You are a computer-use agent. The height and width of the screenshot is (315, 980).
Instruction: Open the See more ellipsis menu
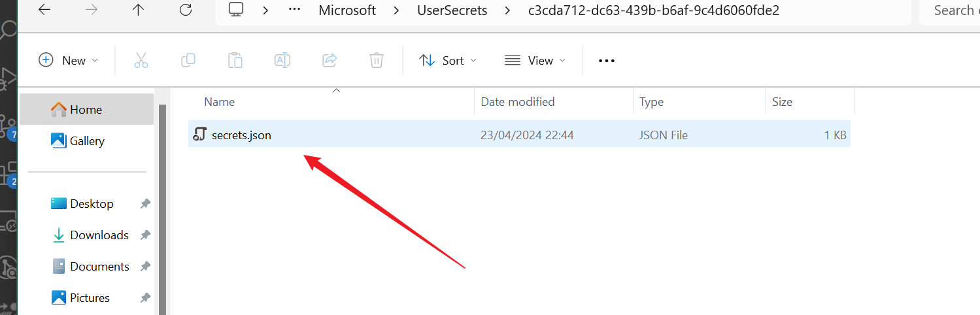click(607, 60)
